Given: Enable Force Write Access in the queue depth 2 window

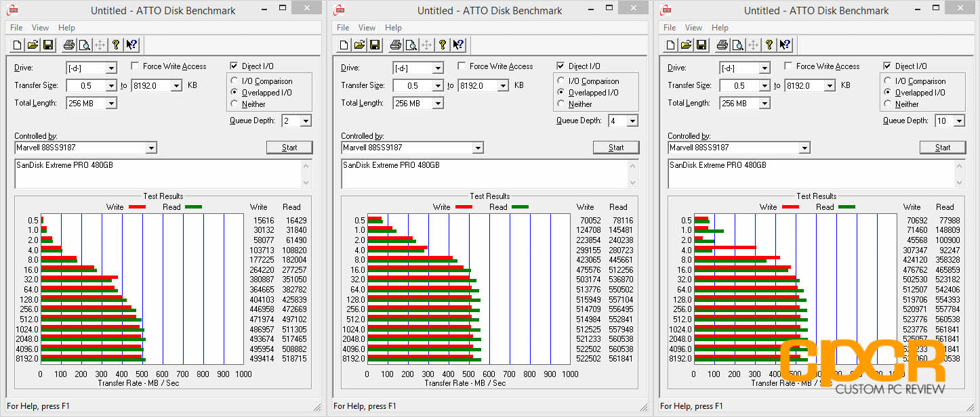Looking at the screenshot, I should click(x=135, y=66).
